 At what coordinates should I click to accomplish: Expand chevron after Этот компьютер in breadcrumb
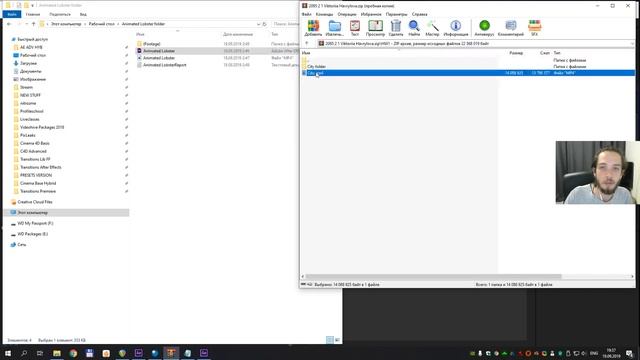click(85, 24)
